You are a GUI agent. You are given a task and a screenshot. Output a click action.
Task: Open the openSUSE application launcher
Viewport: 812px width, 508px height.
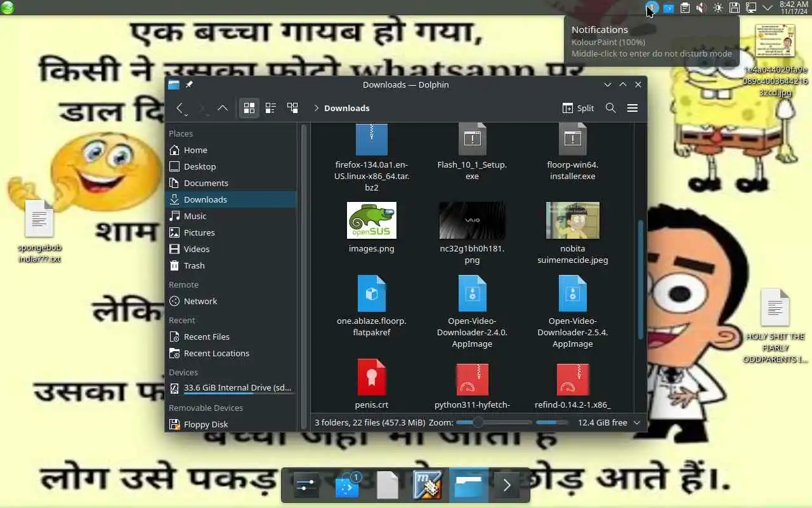tap(8, 8)
